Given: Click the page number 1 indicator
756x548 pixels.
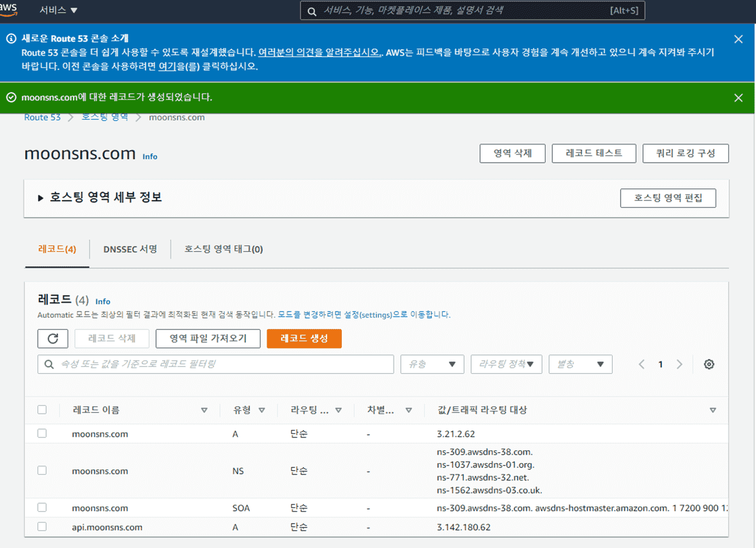Looking at the screenshot, I should [661, 364].
